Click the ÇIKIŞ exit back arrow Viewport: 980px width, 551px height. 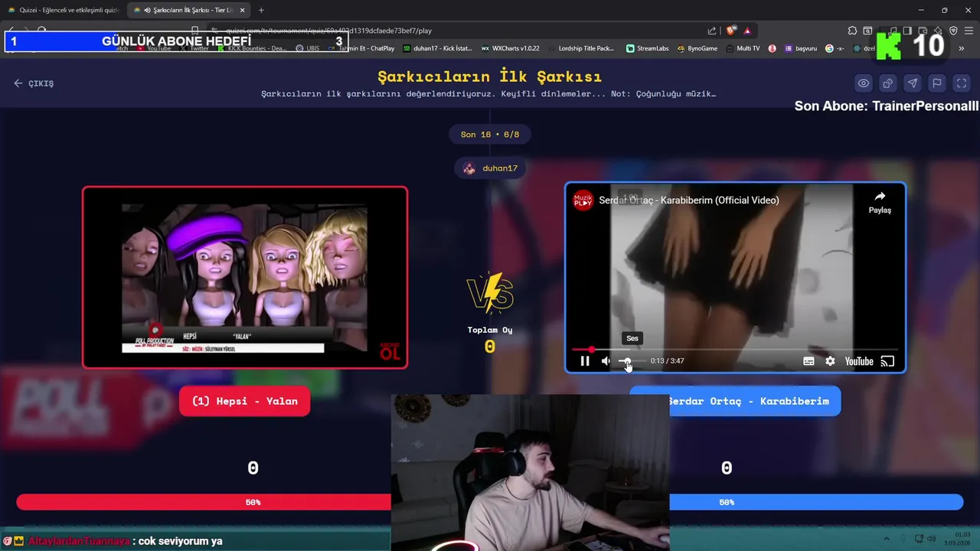click(34, 83)
